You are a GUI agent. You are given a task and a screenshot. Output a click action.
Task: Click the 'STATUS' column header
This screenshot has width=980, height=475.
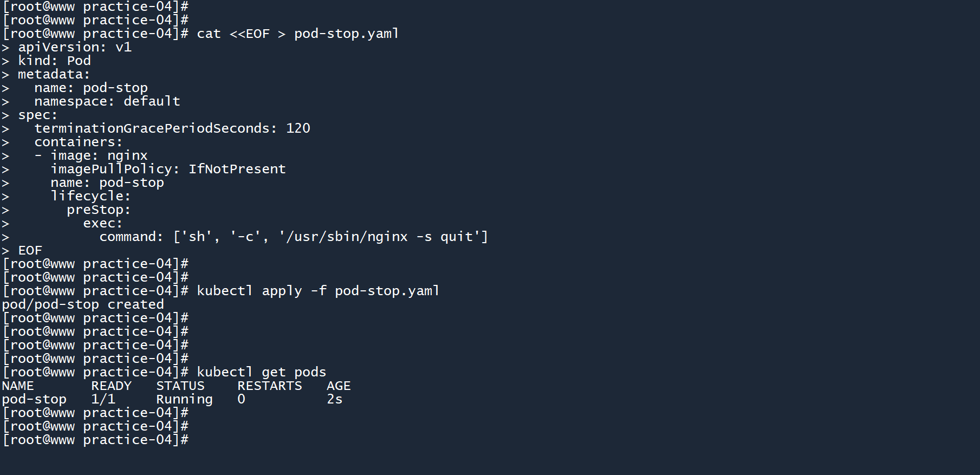click(x=180, y=386)
